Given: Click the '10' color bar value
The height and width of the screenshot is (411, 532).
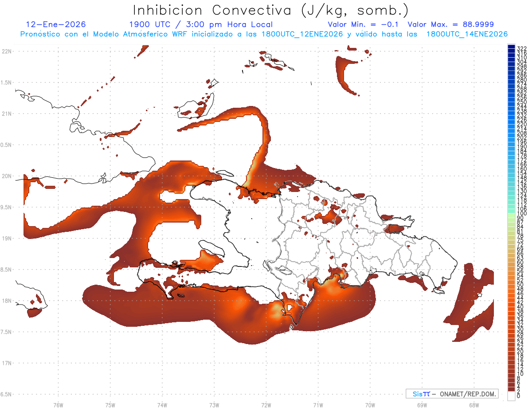Looking at the screenshot, I should (x=520, y=374).
